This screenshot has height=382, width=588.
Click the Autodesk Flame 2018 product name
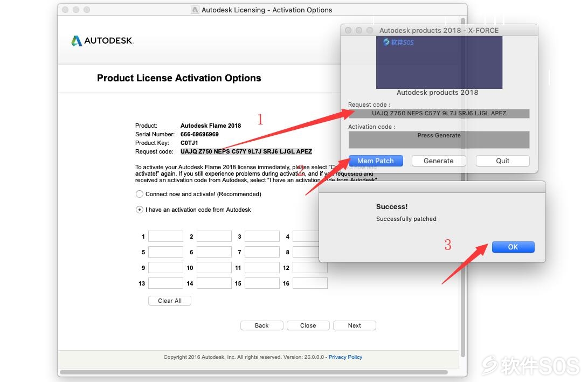point(211,126)
